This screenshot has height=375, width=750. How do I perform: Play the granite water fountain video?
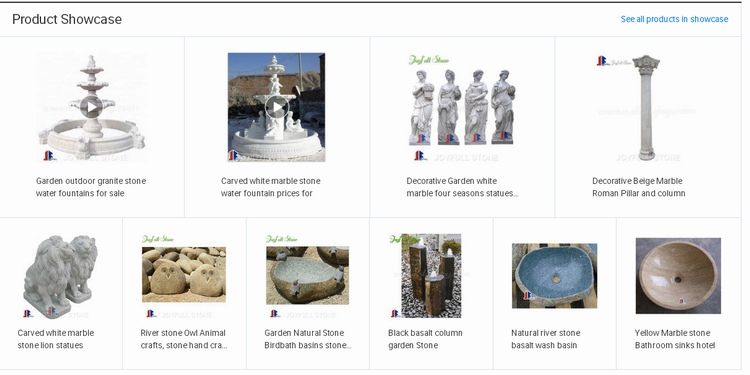[x=91, y=107]
